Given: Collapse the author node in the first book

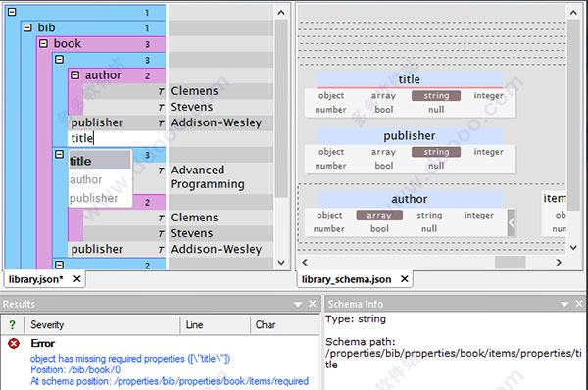Looking at the screenshot, I should pyautogui.click(x=75, y=75).
